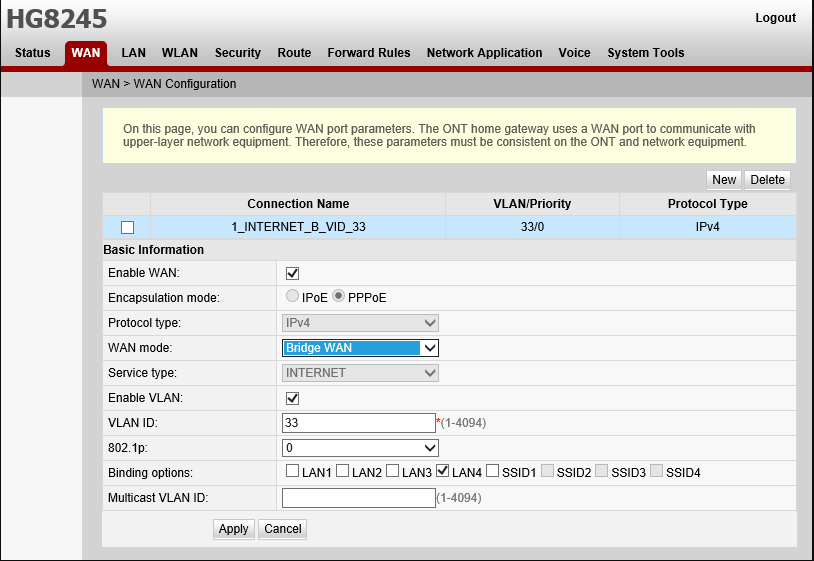
Task: Click the Logout link
Action: [x=775, y=18]
